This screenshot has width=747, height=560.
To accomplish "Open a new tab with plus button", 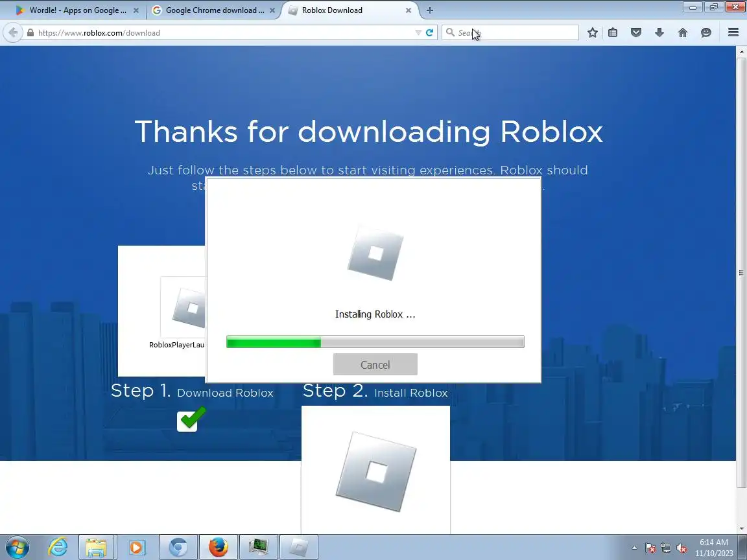I will coord(430,10).
